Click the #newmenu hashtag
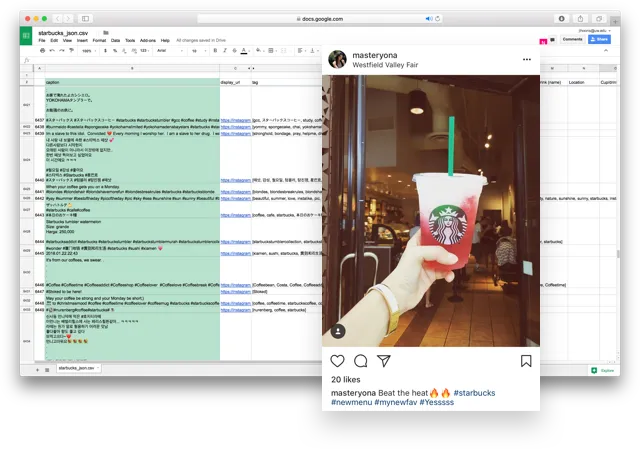640x449 pixels. 351,402
